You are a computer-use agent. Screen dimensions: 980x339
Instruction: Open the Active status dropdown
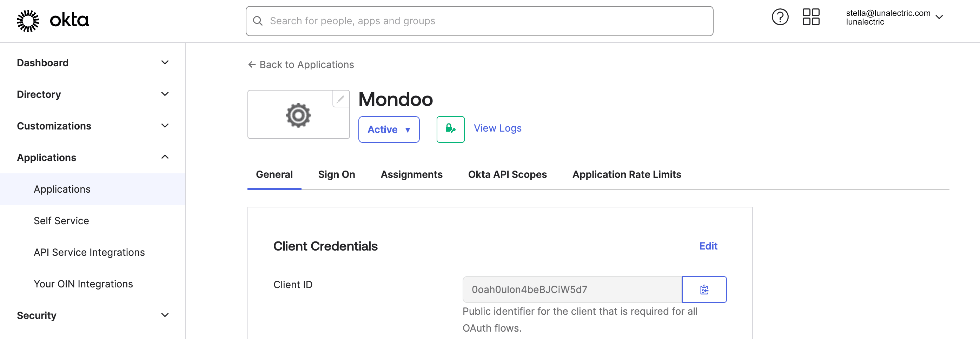tap(389, 129)
